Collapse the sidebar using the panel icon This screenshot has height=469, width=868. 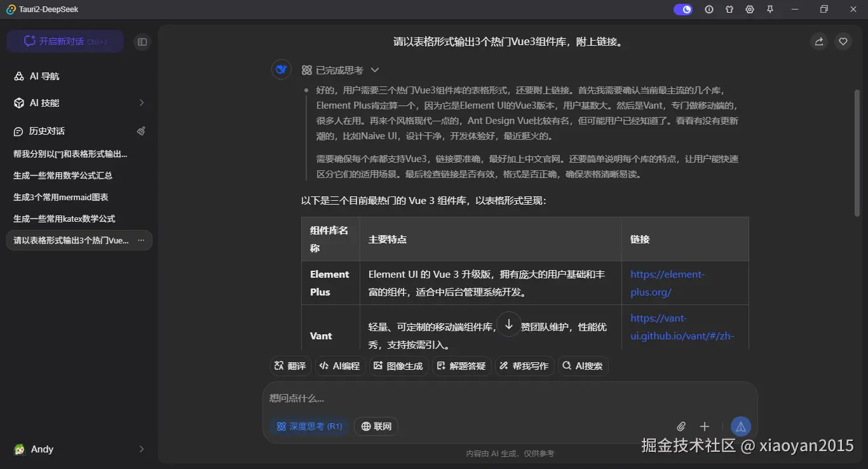pyautogui.click(x=142, y=41)
